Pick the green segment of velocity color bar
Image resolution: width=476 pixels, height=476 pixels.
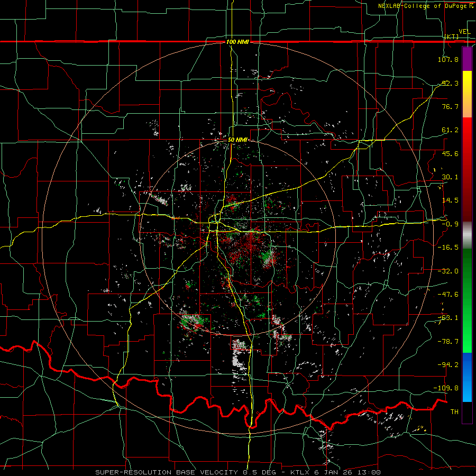tap(467, 300)
